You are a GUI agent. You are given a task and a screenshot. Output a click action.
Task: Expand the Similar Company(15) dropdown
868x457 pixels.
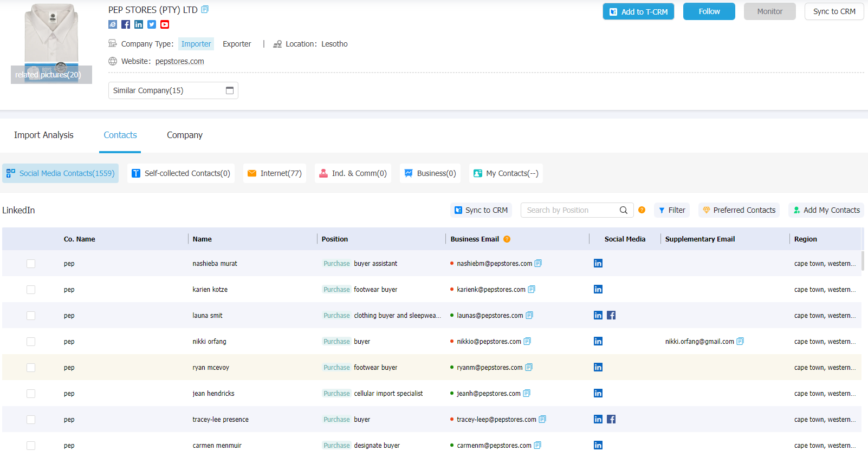173,90
